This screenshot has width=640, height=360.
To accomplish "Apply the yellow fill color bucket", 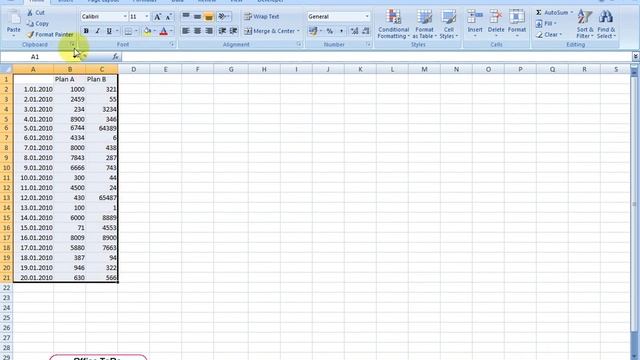I will tap(147, 31).
